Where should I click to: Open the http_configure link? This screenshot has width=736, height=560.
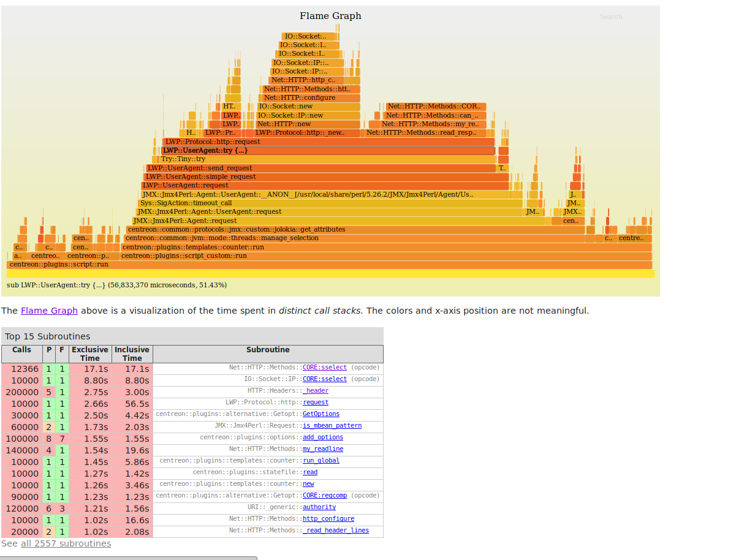[328, 518]
